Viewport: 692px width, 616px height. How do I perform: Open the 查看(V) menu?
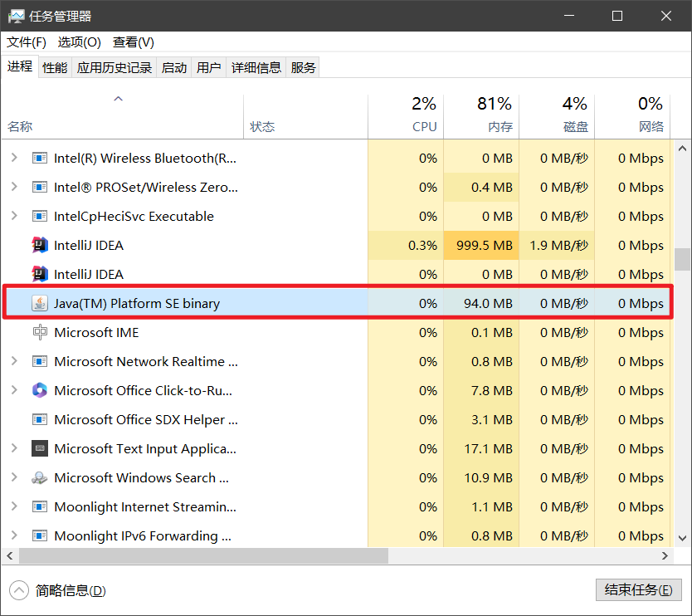(x=134, y=42)
